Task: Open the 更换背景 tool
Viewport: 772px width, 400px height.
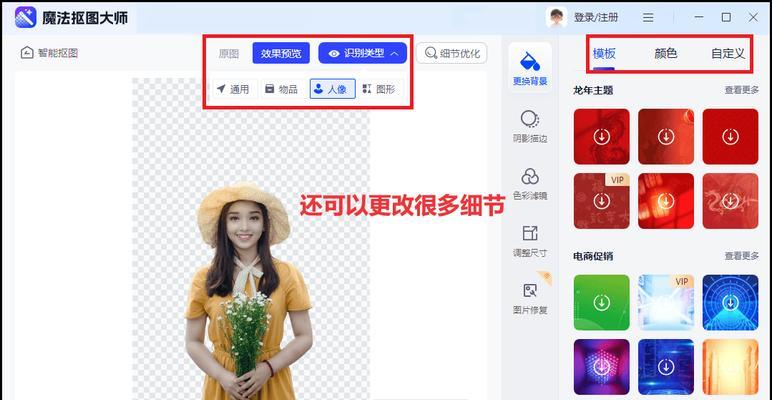Action: pos(530,68)
